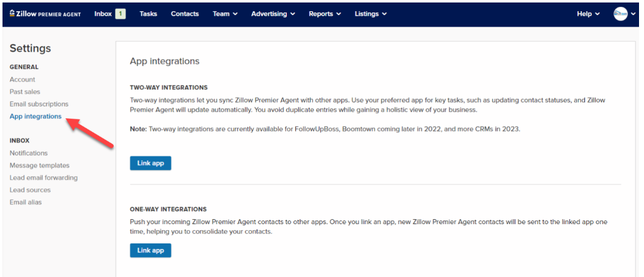Go to the Tasks page
This screenshot has width=644, height=277.
click(x=148, y=14)
